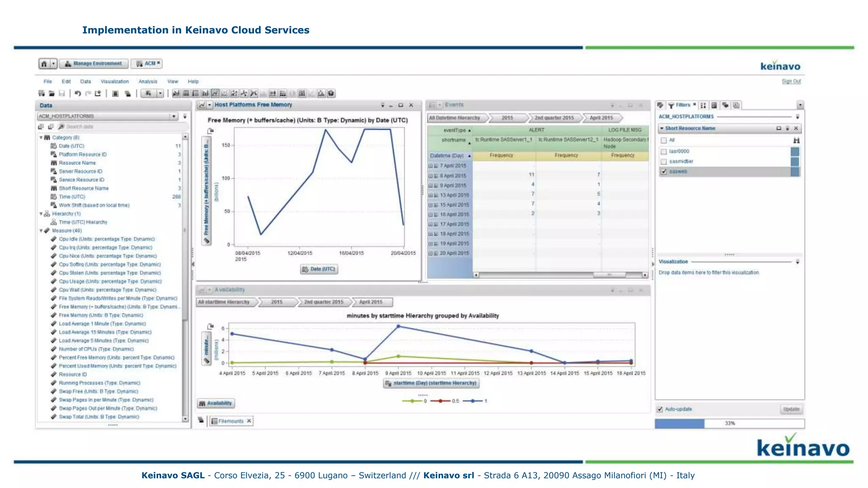The height and width of the screenshot is (488, 868).
Task: Select the table visualization toolbar icon
Action: coord(186,93)
